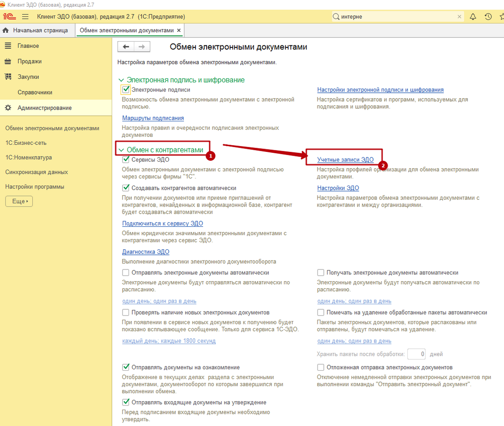Click the forward navigation arrow
The height and width of the screenshot is (426, 504).
(142, 47)
